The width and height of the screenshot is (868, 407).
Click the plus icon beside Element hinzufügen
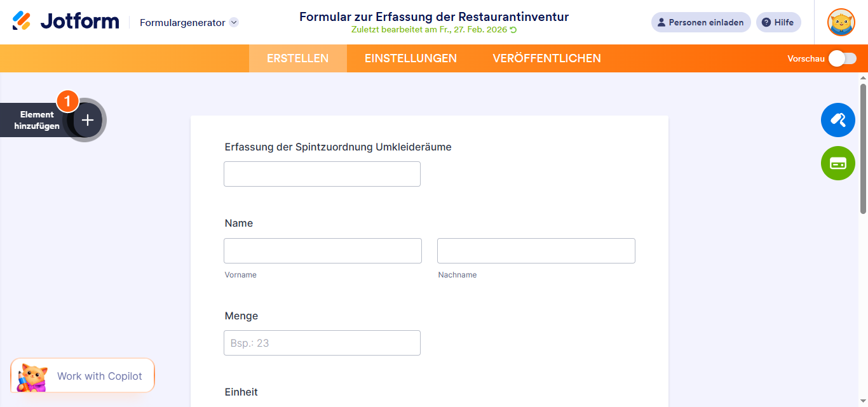[x=86, y=119]
